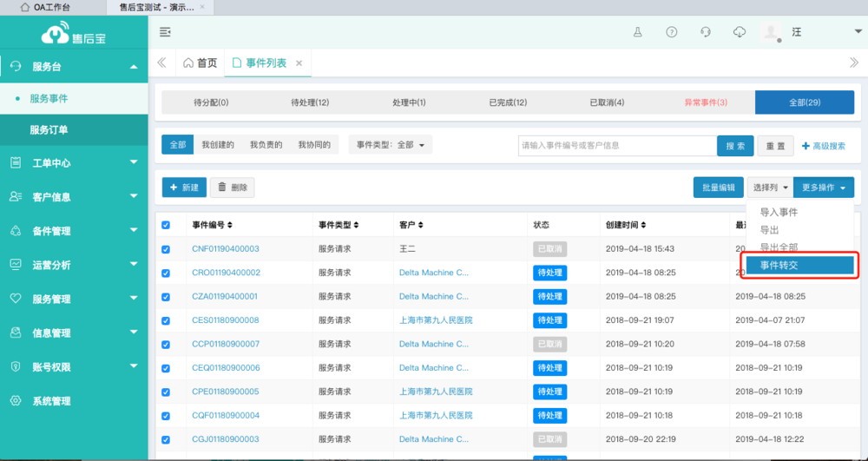Click the 服务台 headset icon

16,66
